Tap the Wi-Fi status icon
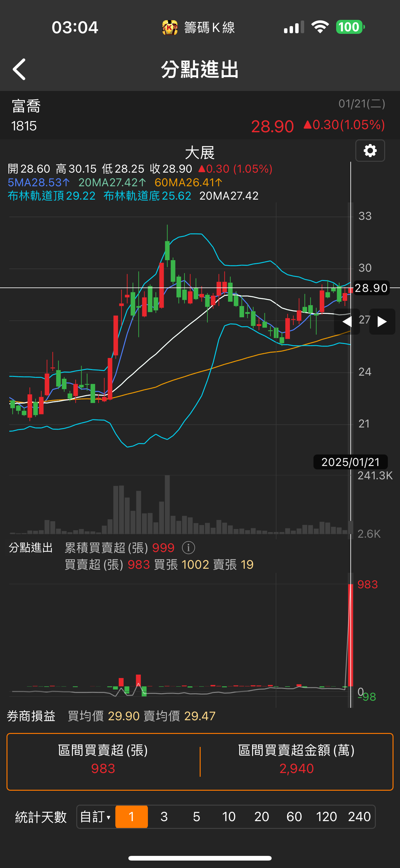400x868 pixels. point(320,27)
